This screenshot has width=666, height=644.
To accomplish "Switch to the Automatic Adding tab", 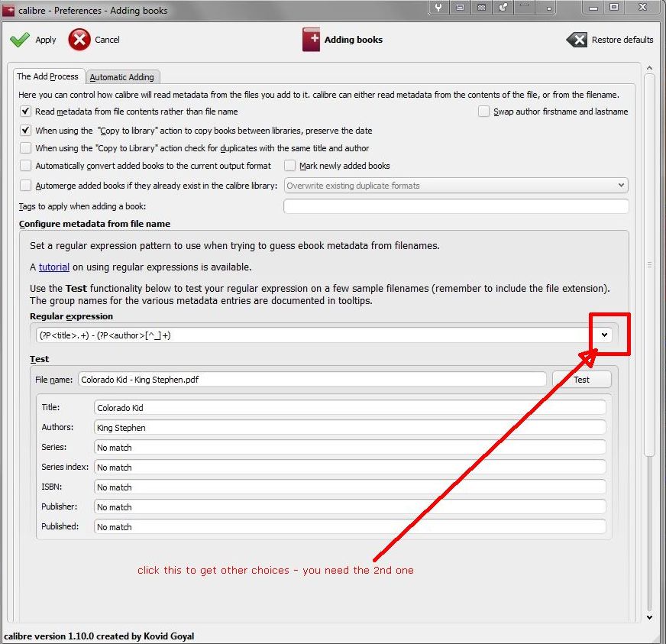I will click(122, 77).
